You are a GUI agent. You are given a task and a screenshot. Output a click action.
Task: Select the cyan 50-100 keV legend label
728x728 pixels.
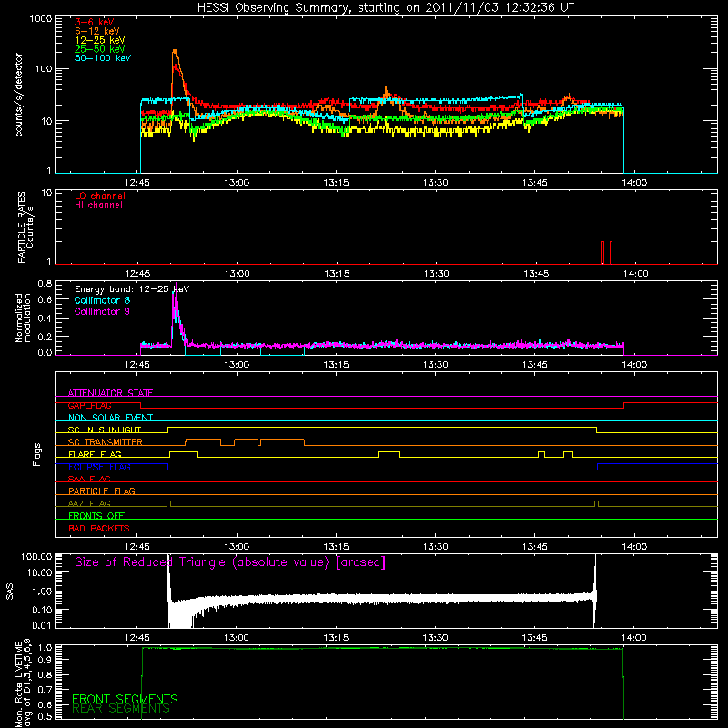tap(103, 58)
